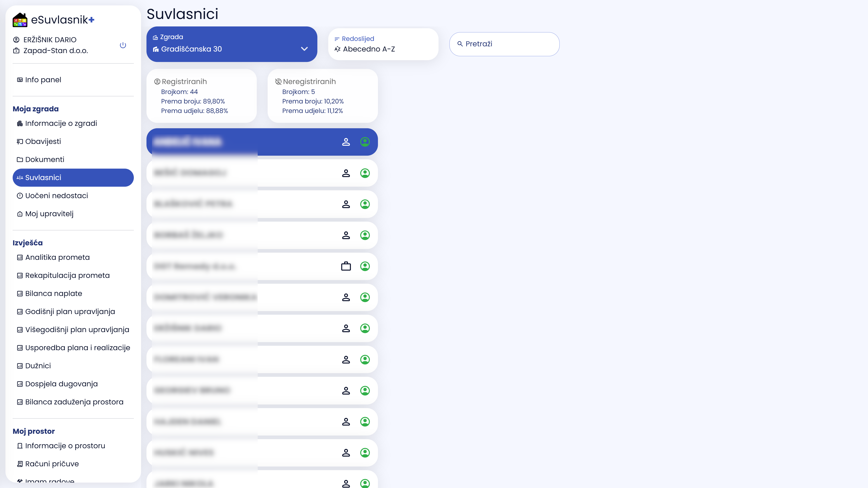Screen dimensions: 868x488
Task: Click the Moj prostor section header
Action: coord(34,431)
